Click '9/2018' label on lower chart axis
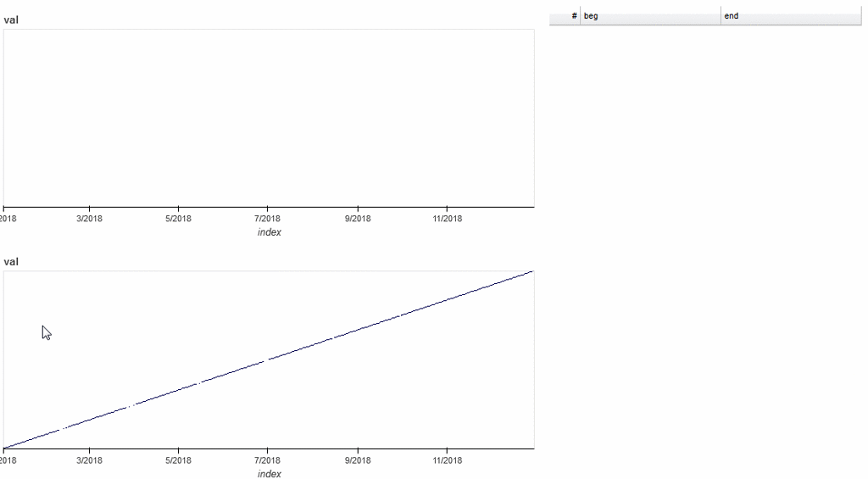868x479 pixels. [358, 460]
